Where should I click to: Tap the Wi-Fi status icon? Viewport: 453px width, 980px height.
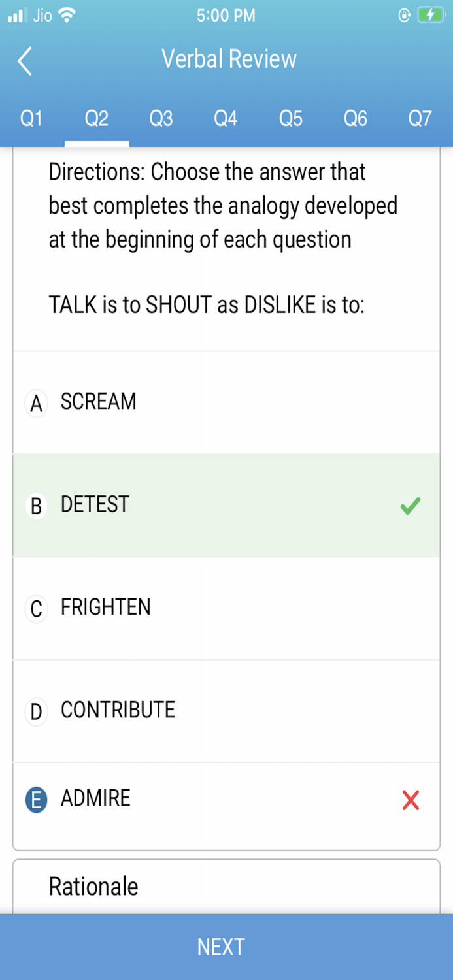67,16
